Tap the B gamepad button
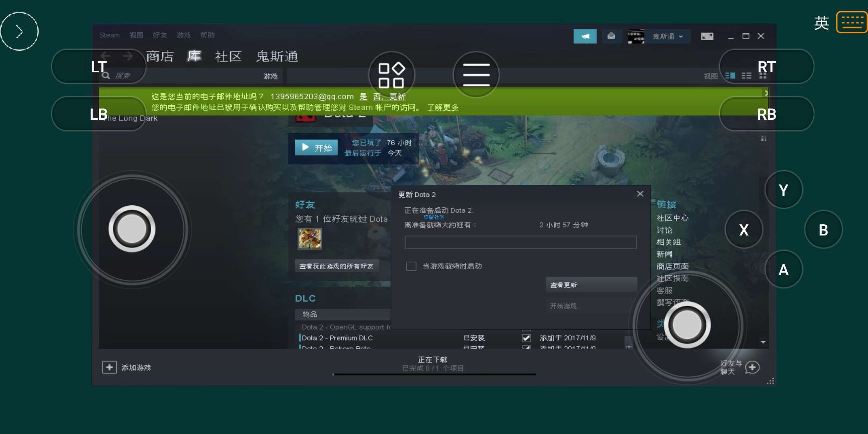Image resolution: width=868 pixels, height=434 pixels. tap(823, 229)
